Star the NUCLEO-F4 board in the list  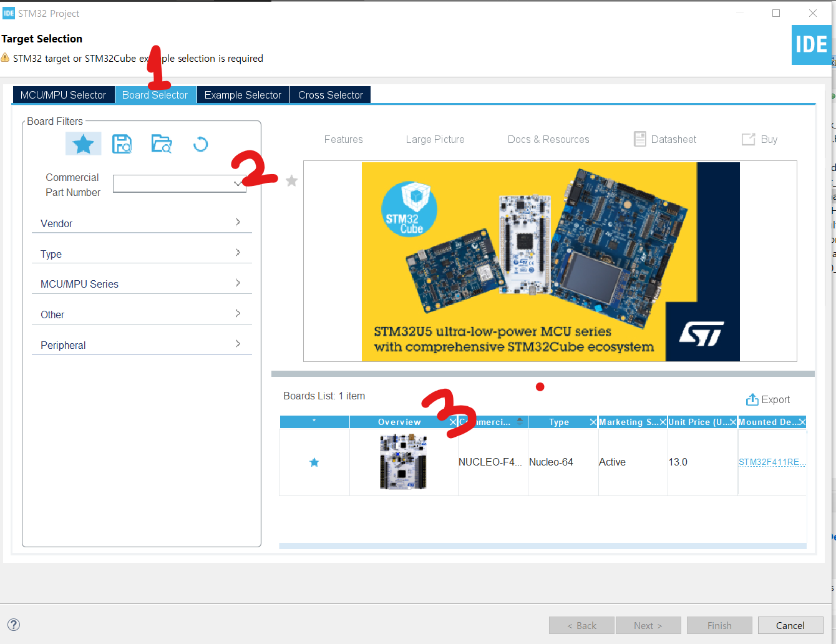tap(314, 462)
